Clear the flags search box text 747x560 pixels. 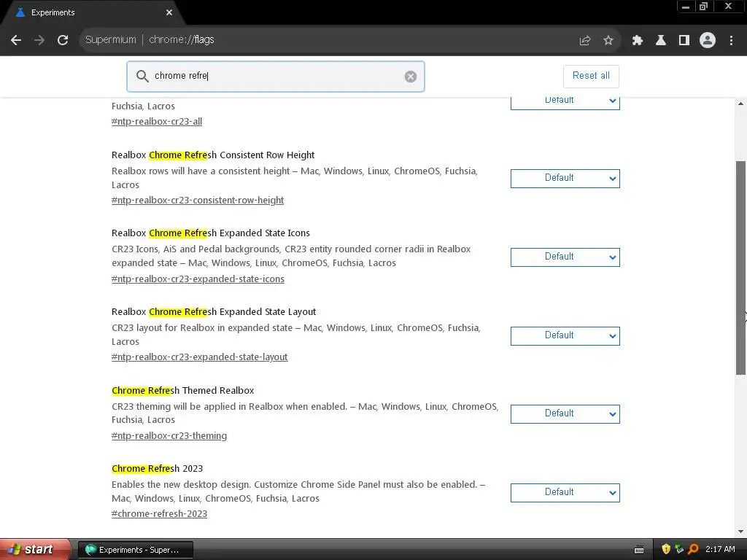pyautogui.click(x=411, y=77)
